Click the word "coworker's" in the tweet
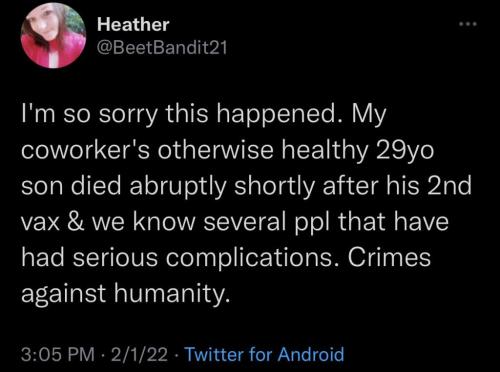This screenshot has width=500, height=372. [x=85, y=150]
